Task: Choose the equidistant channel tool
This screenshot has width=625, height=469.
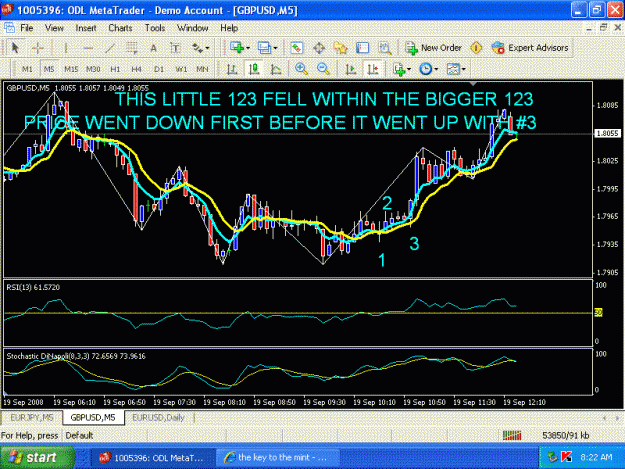Action: pyautogui.click(x=132, y=48)
